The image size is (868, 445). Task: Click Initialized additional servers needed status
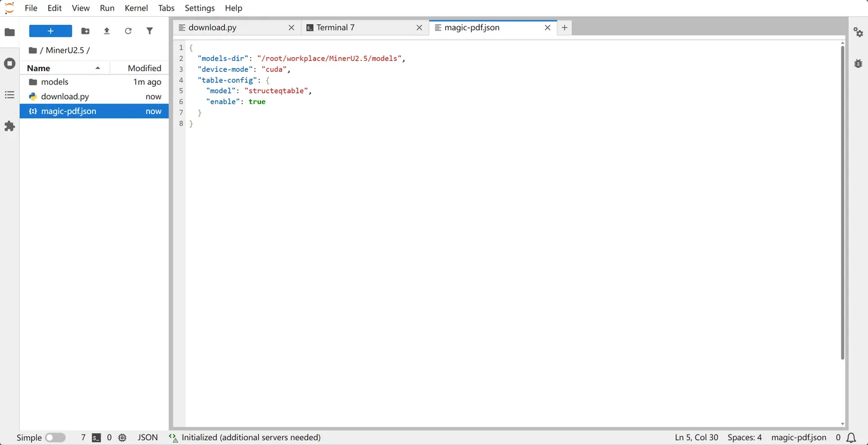tap(251, 438)
